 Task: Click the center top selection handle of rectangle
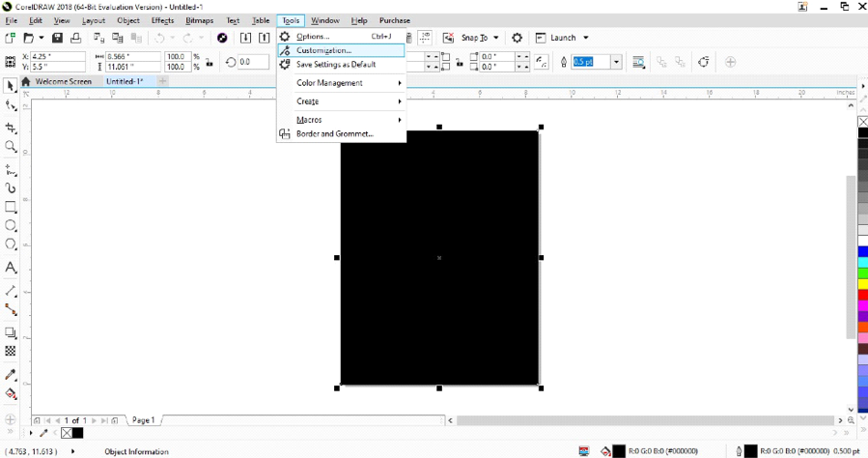click(x=439, y=127)
